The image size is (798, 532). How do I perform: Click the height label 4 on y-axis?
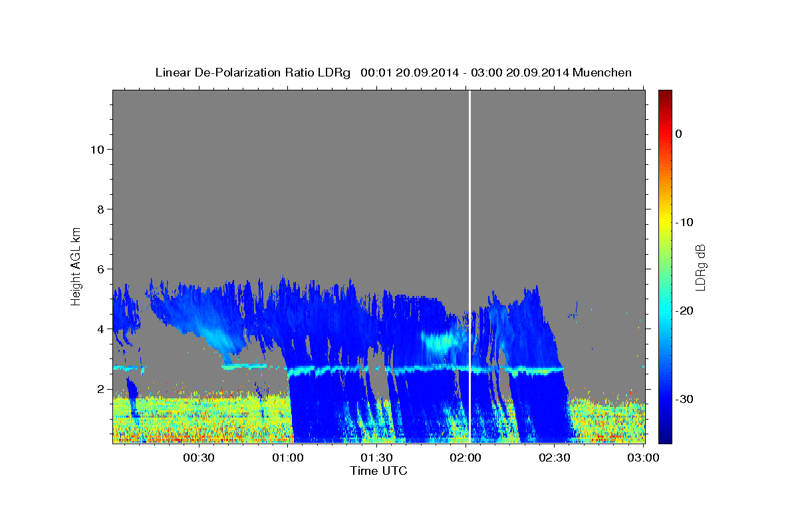click(x=100, y=329)
